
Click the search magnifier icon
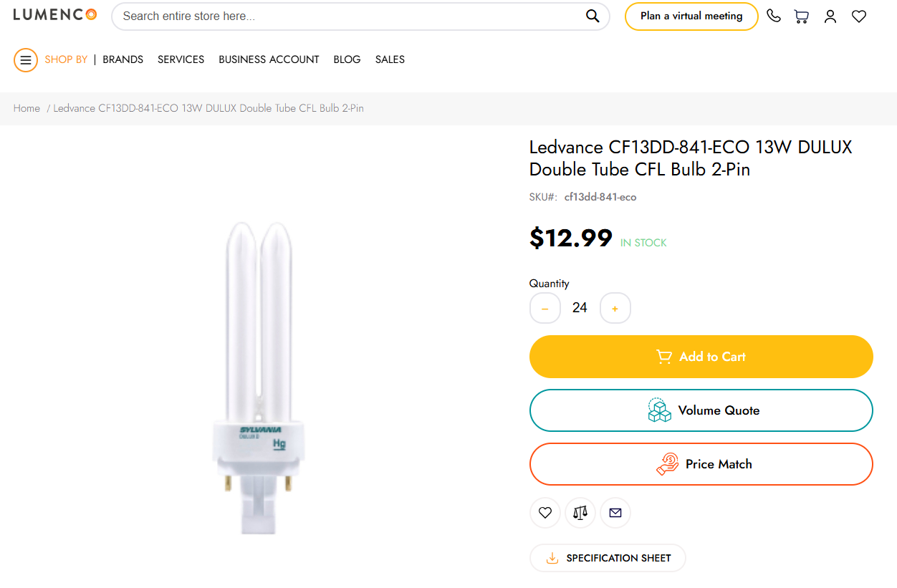(x=593, y=16)
